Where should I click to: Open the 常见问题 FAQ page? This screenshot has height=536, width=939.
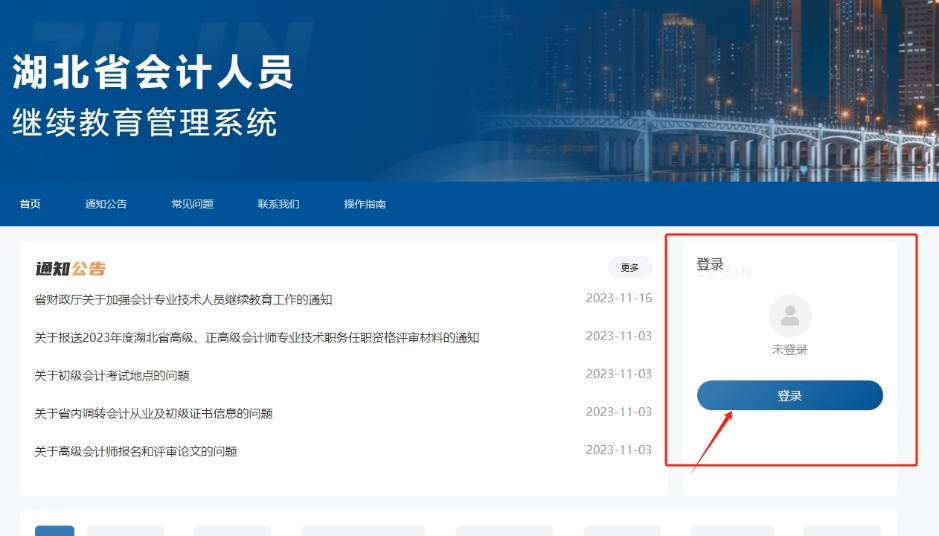[x=192, y=204]
